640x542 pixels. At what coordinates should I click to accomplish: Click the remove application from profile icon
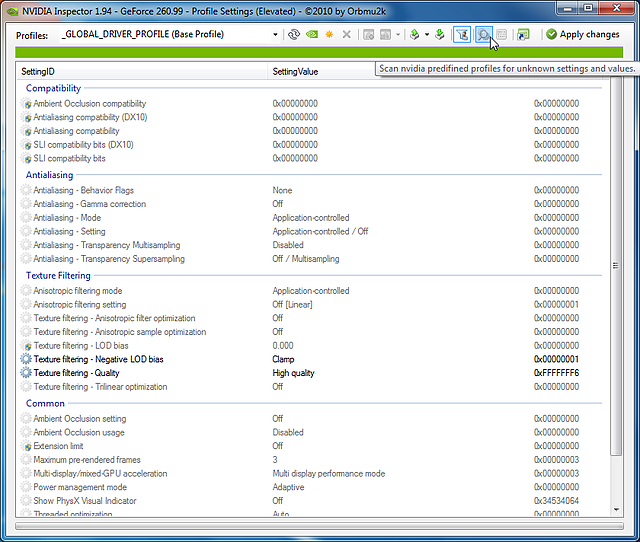tap(385, 35)
